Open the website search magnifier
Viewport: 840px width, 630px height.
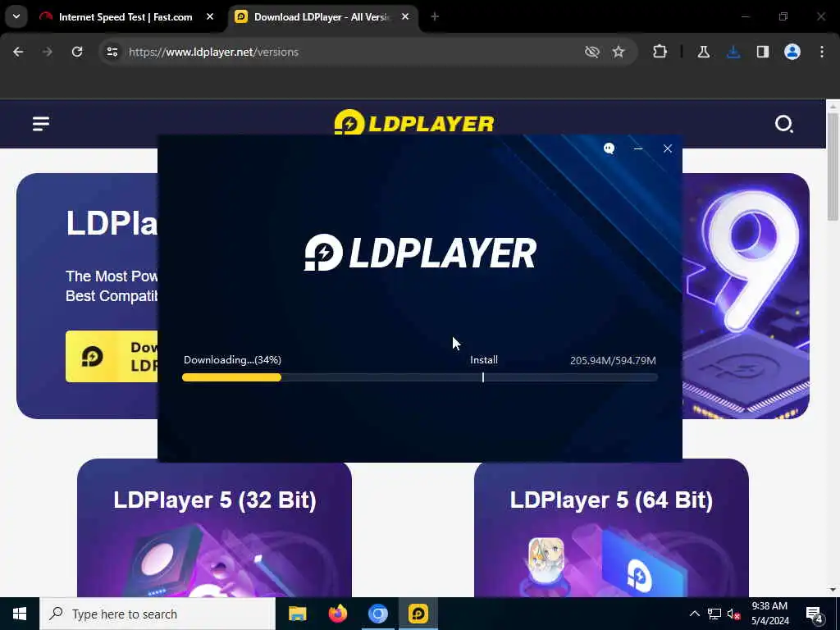point(783,124)
